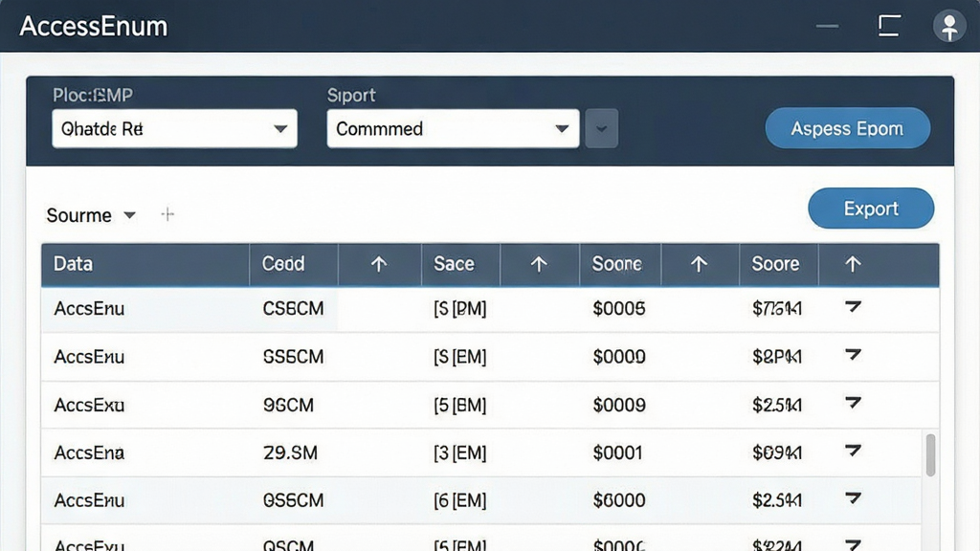Click the $0001 value

[x=617, y=452]
